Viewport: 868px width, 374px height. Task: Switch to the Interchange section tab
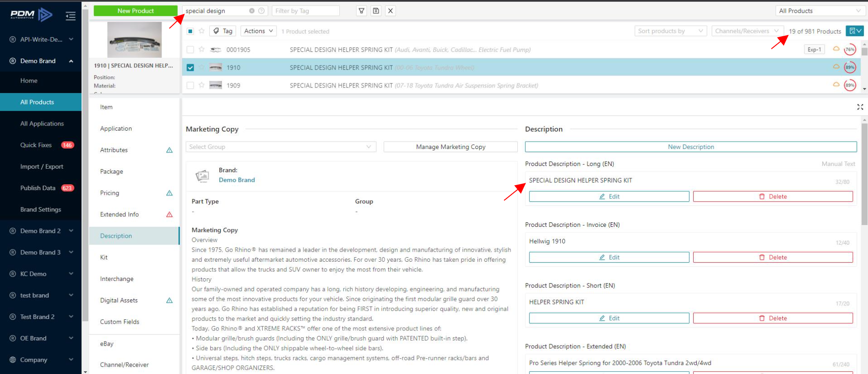(x=134, y=279)
